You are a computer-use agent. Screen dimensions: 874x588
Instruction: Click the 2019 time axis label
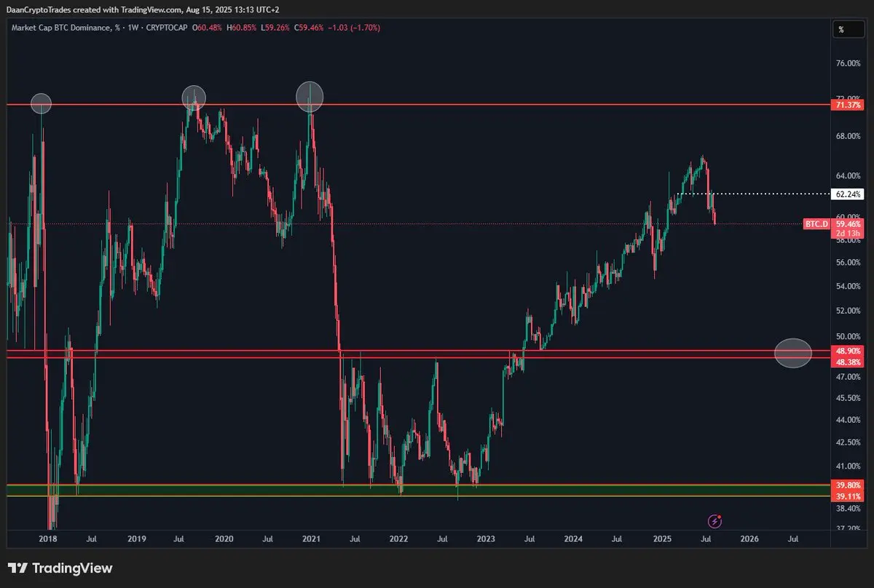click(137, 539)
